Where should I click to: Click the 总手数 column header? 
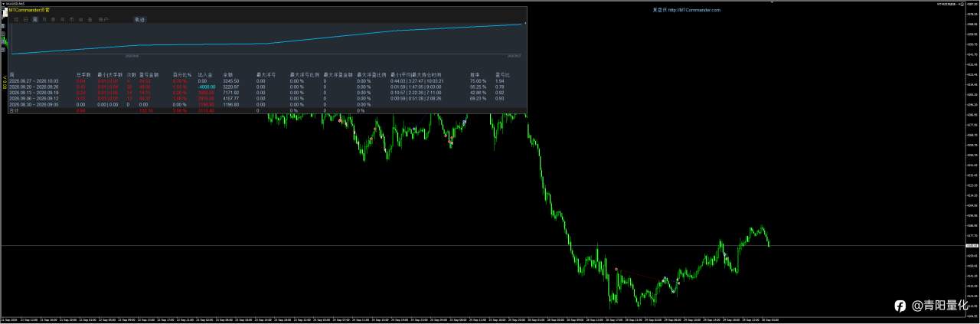[83, 75]
